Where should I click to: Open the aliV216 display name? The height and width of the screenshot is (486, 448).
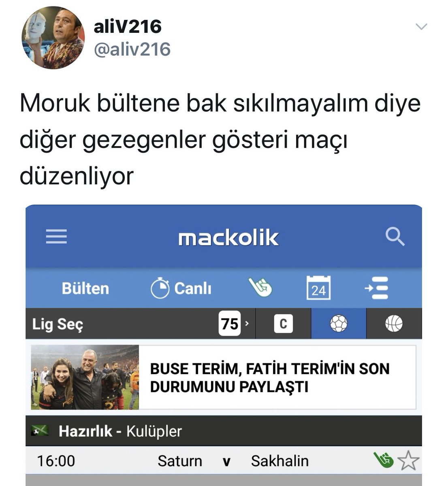coord(128,27)
